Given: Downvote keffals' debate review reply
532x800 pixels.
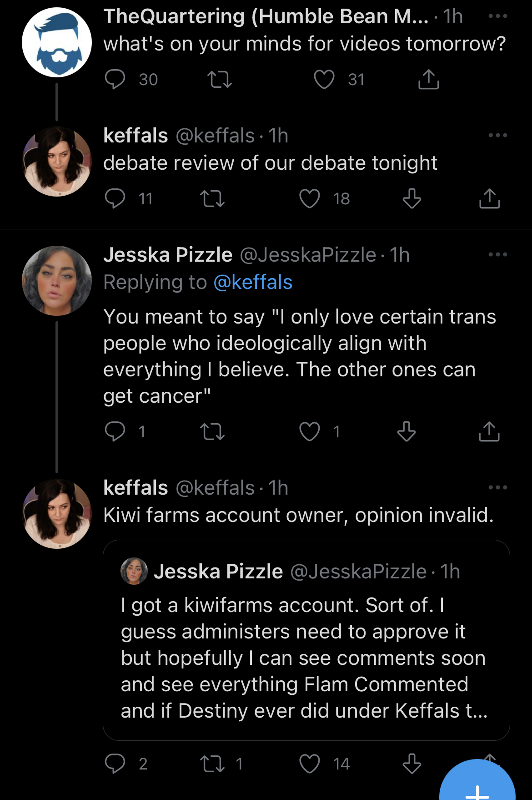Looking at the screenshot, I should 412,198.
